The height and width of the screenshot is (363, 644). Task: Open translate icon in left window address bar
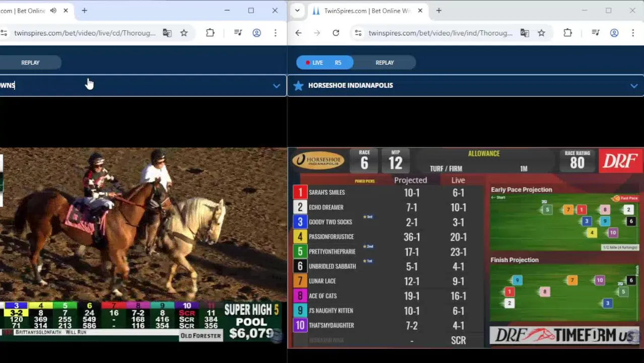(167, 33)
